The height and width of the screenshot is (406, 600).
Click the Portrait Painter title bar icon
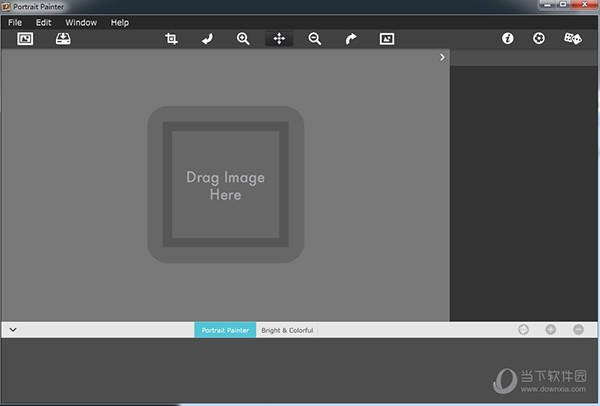point(6,7)
